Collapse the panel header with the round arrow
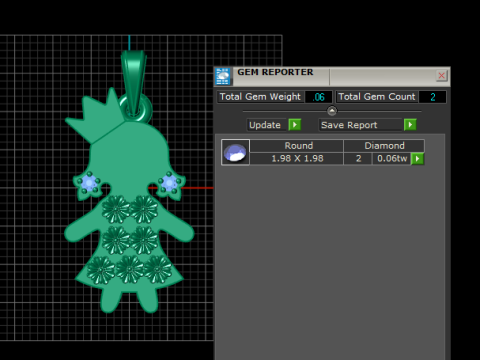This screenshot has height=360, width=480. point(332,111)
